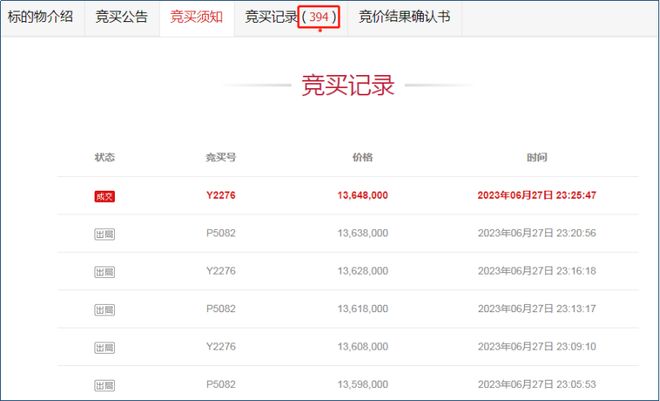Click the red 成交 status badge

click(x=105, y=196)
